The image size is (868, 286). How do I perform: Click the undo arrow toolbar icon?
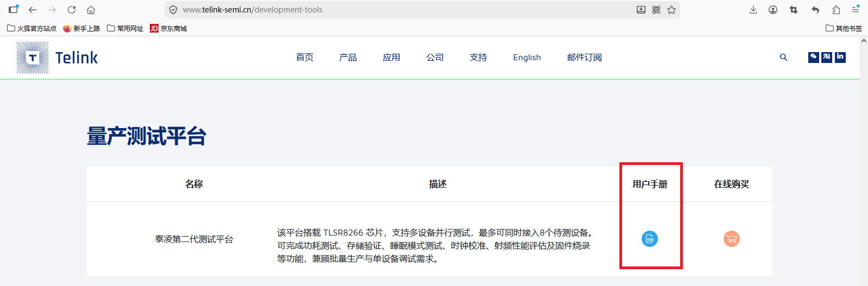(x=815, y=10)
